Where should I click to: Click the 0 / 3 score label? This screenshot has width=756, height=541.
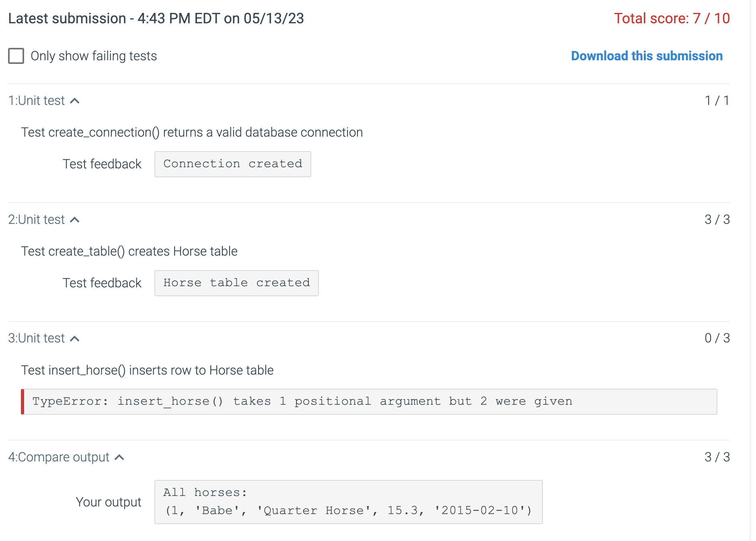click(x=717, y=338)
